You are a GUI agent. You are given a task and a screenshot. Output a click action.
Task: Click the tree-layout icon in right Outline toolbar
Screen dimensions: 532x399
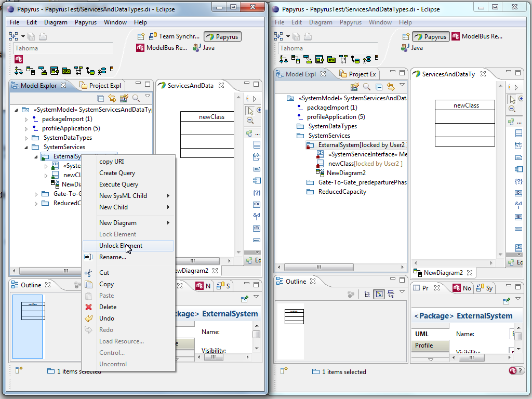pos(367,294)
